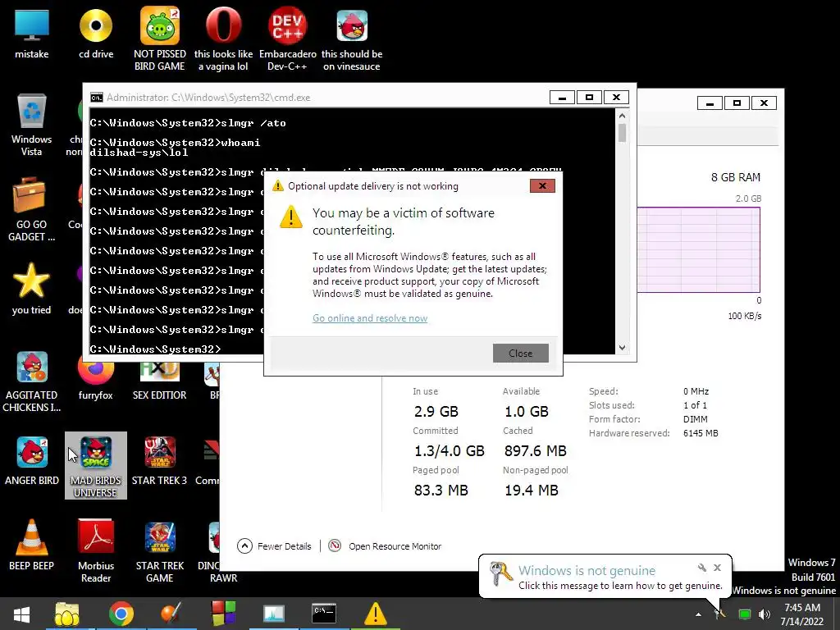The width and height of the screenshot is (840, 630).
Task: Open the 'mistake' computer desktop icon
Action: (x=32, y=34)
